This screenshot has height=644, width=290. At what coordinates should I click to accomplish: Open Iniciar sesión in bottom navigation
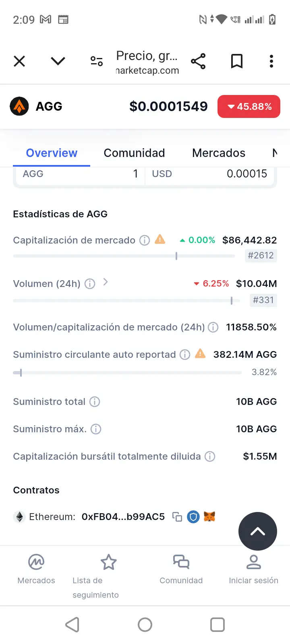pos(254,569)
